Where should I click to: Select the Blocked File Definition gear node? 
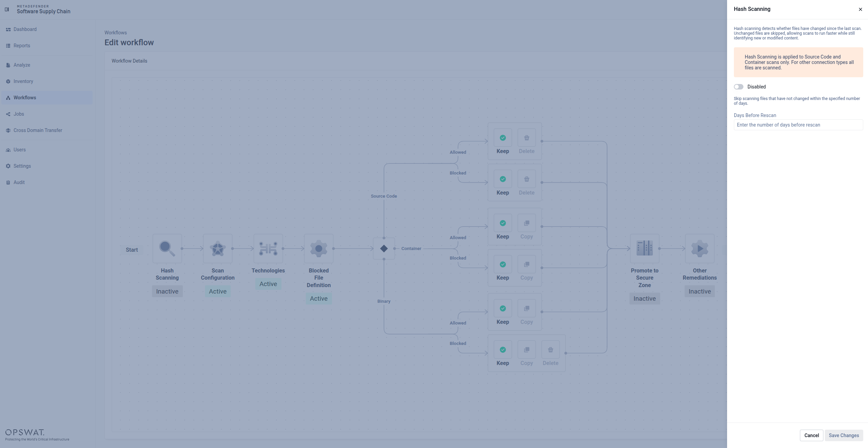pos(319,249)
